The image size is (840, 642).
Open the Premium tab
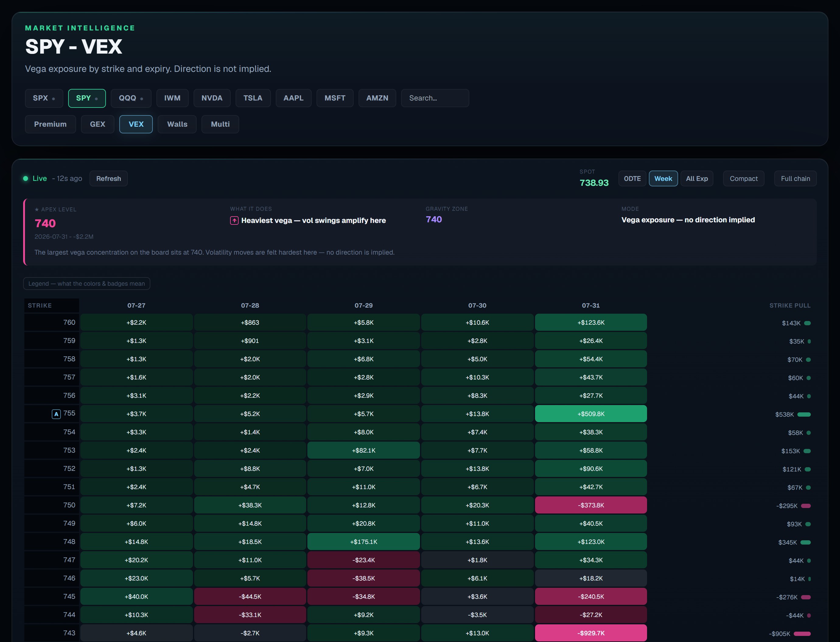[51, 124]
